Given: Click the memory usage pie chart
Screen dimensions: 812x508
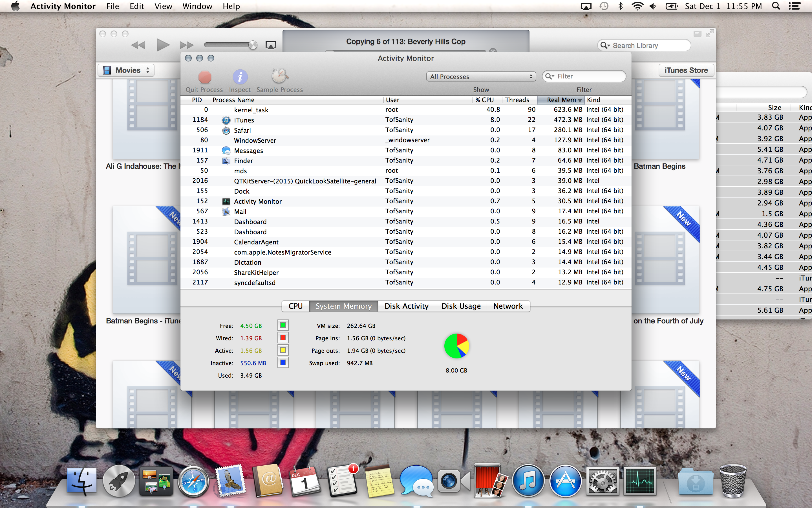Looking at the screenshot, I should pyautogui.click(x=456, y=346).
